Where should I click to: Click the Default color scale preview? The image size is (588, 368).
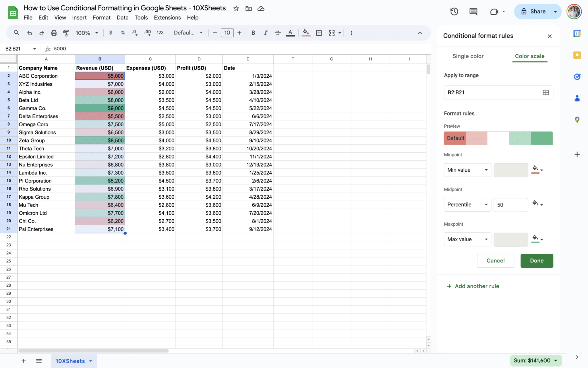coord(498,138)
